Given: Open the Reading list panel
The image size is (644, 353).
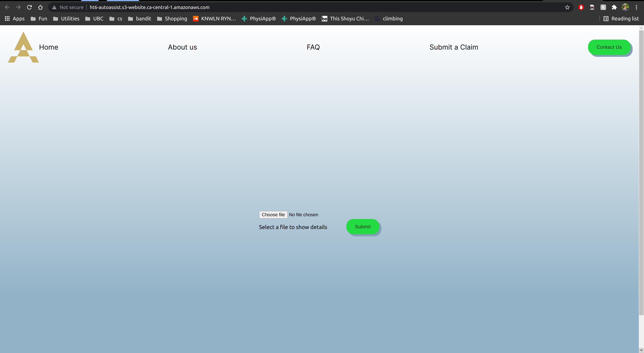Looking at the screenshot, I should pos(621,18).
